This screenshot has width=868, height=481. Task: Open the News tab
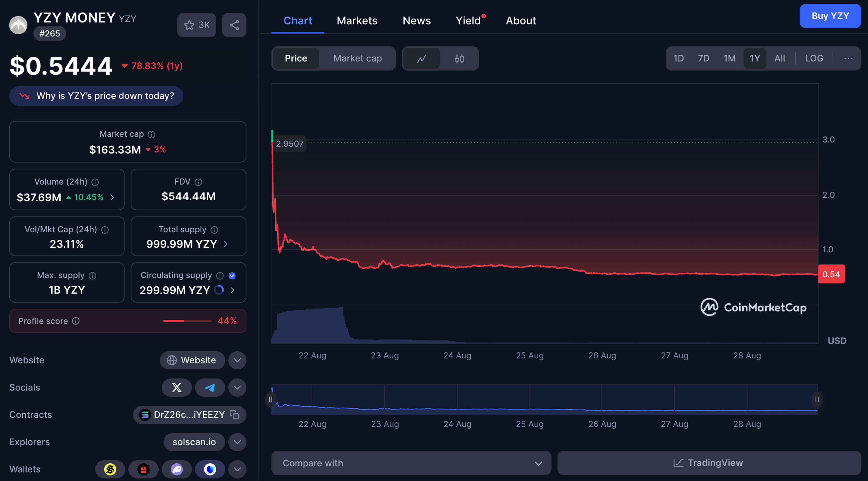point(417,21)
